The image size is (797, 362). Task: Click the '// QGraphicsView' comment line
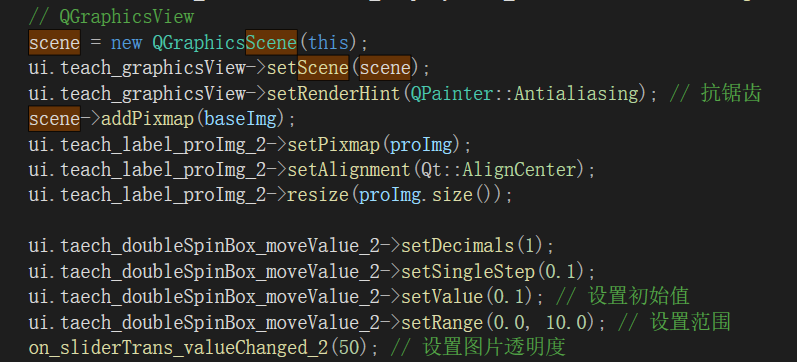(x=111, y=17)
